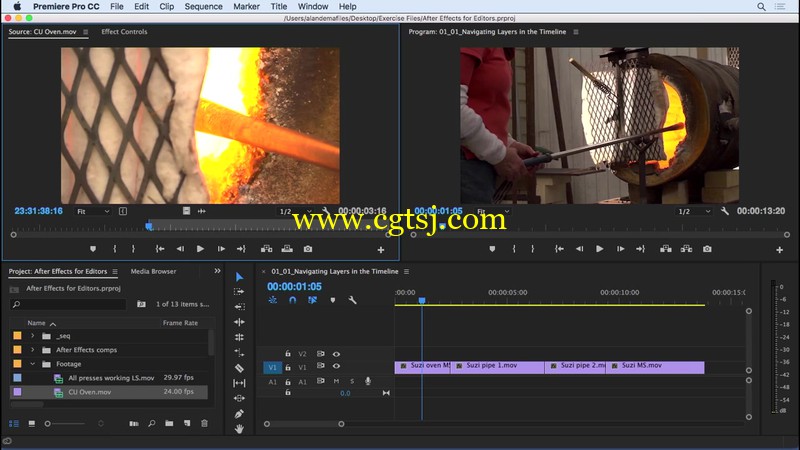Viewport: 800px width, 450px height.
Task: Toggle V1 source patching button
Action: tap(272, 367)
